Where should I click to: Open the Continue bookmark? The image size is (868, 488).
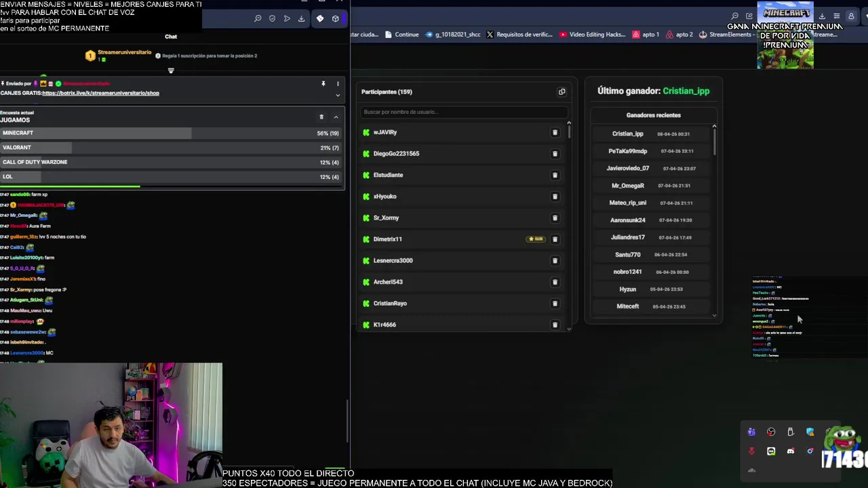pyautogui.click(x=401, y=35)
